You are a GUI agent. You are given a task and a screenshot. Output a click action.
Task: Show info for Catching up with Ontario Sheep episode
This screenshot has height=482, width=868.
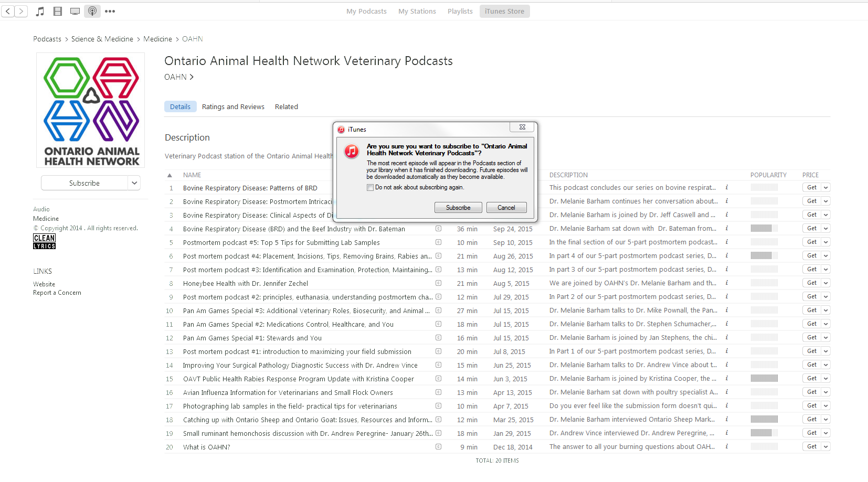coord(726,419)
